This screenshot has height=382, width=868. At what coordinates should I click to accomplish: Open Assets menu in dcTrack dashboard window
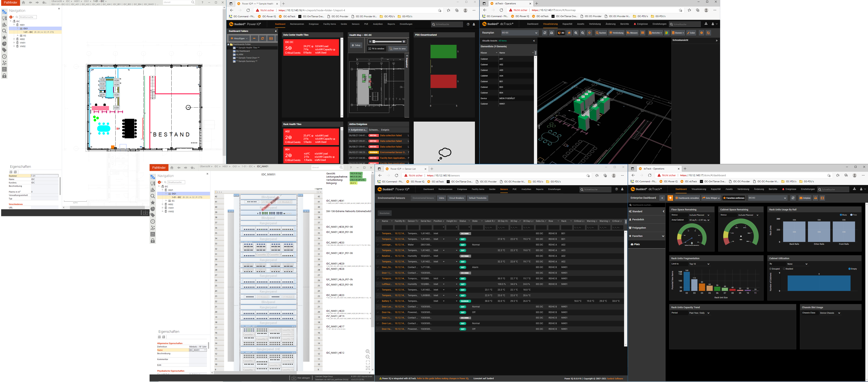[729, 189]
